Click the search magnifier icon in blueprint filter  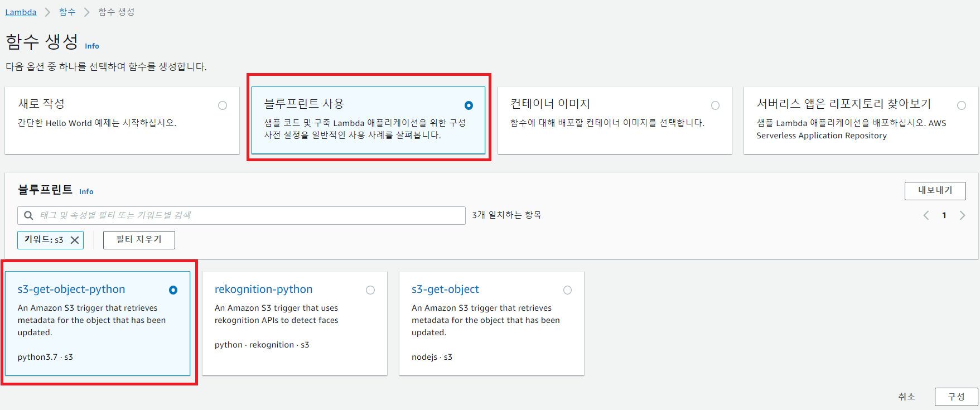pyautogui.click(x=28, y=215)
